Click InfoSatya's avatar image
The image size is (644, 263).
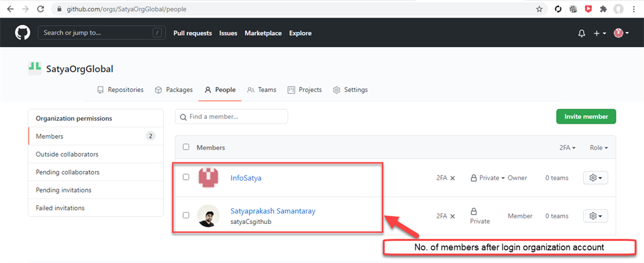[x=208, y=177]
